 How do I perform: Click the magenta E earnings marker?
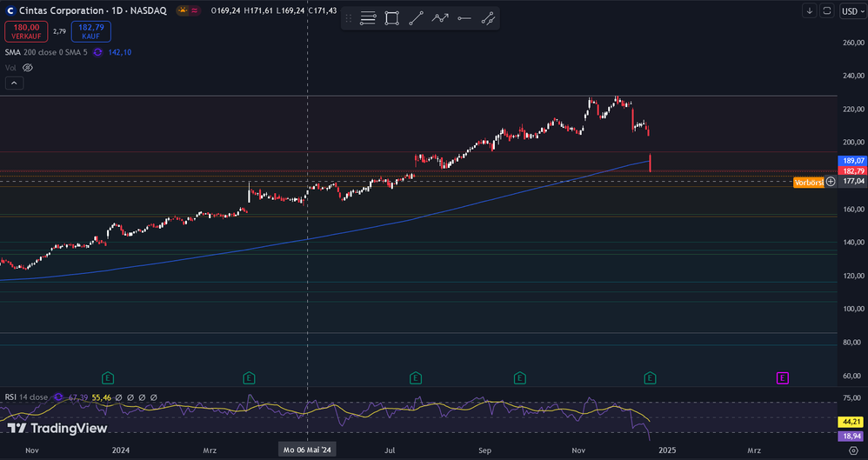click(782, 377)
